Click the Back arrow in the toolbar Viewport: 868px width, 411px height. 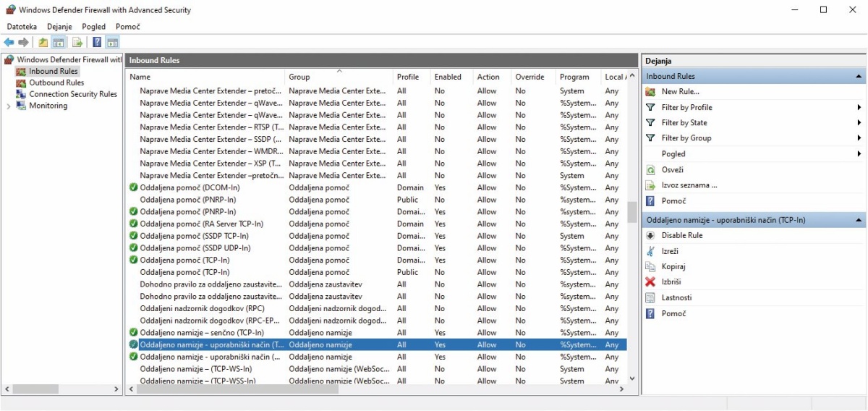9,42
